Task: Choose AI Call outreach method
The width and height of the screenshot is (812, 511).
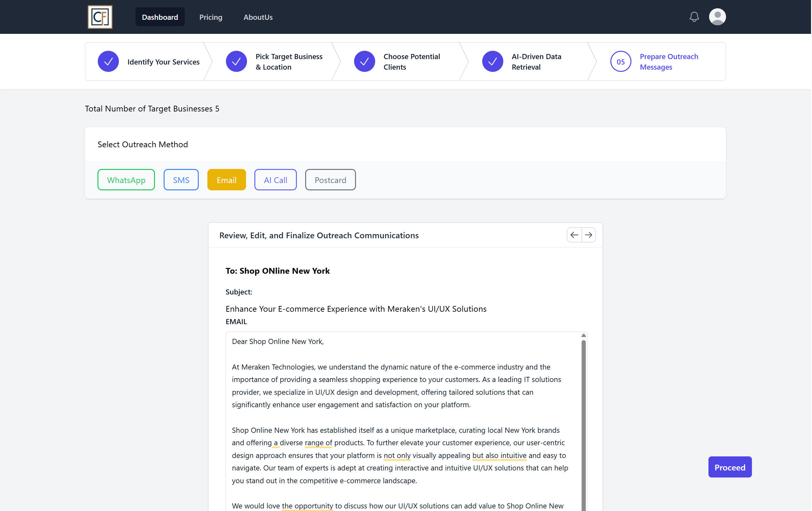Action: (x=275, y=180)
